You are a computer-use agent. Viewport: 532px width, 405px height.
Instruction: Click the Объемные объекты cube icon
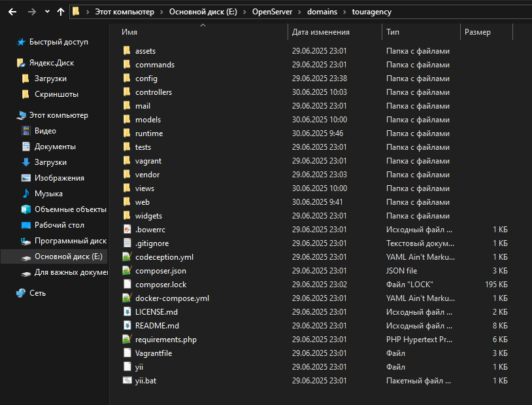25,209
